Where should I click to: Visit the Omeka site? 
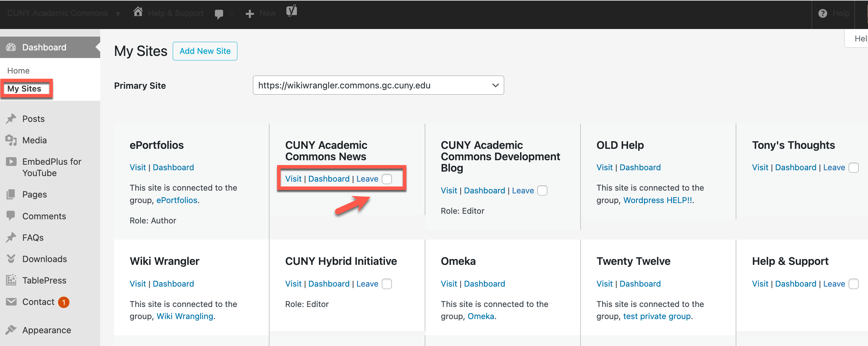[449, 284]
